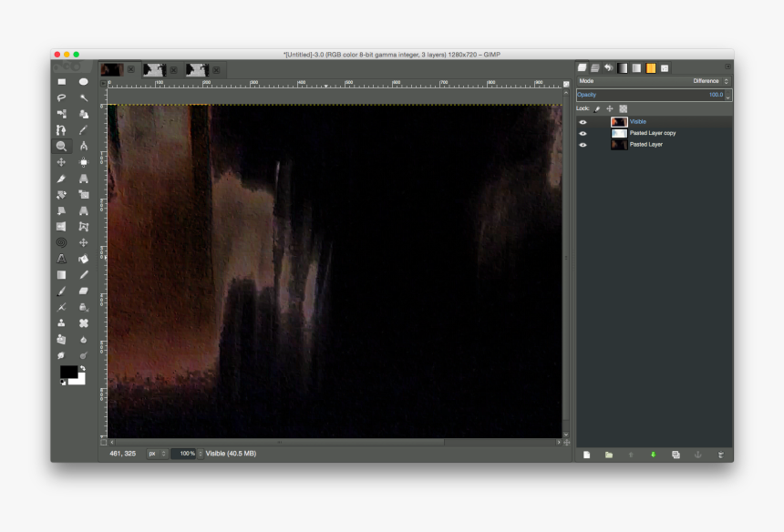Toggle Quick Mask at canvas bottom-left

click(x=104, y=443)
